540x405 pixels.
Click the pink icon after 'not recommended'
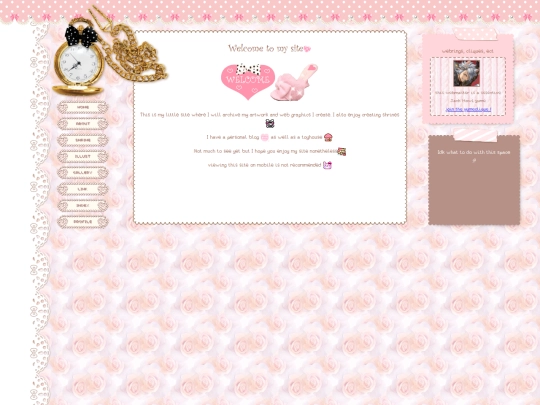[328, 165]
